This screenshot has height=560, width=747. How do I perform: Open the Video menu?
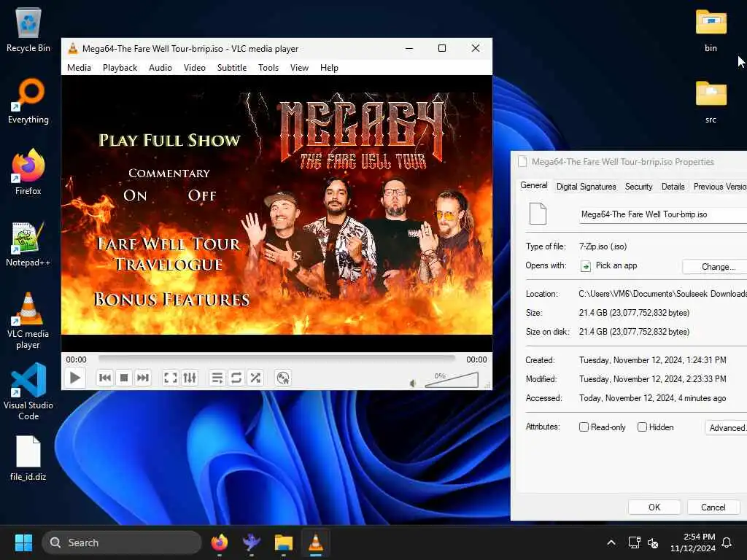(x=194, y=68)
